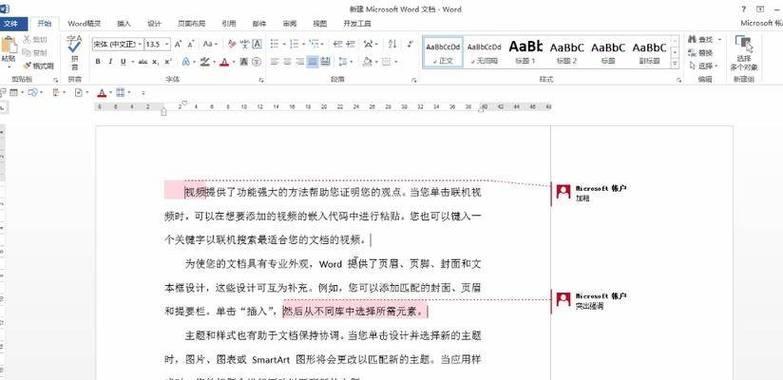
Task: Toggle Bold formatting
Action: pyautogui.click(x=98, y=62)
